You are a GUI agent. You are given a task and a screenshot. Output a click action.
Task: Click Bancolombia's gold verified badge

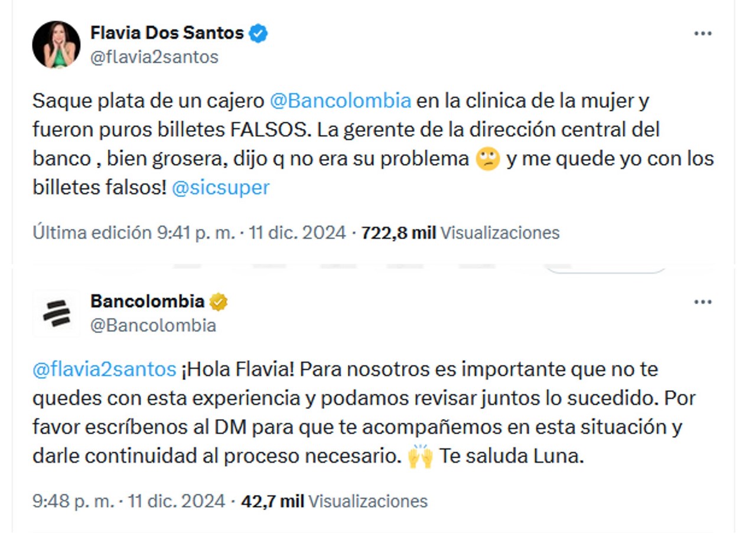(219, 302)
